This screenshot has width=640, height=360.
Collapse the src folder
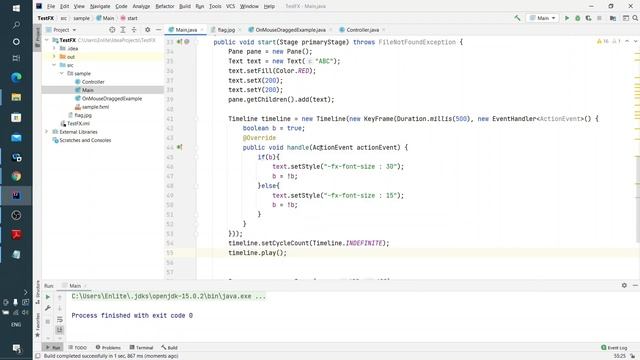click(54, 65)
